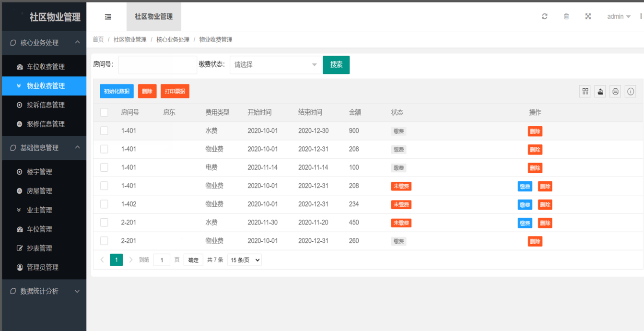644x331 pixels.
Task: Click the 首页 breadcrumb link
Action: pyautogui.click(x=98, y=39)
